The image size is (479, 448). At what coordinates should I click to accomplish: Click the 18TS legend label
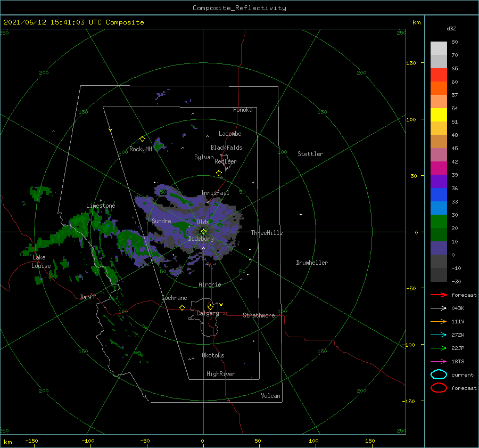coord(458,362)
